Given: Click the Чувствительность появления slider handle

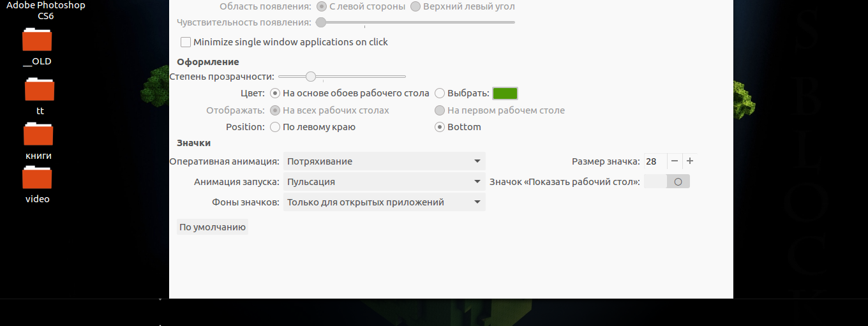Looking at the screenshot, I should (x=321, y=22).
